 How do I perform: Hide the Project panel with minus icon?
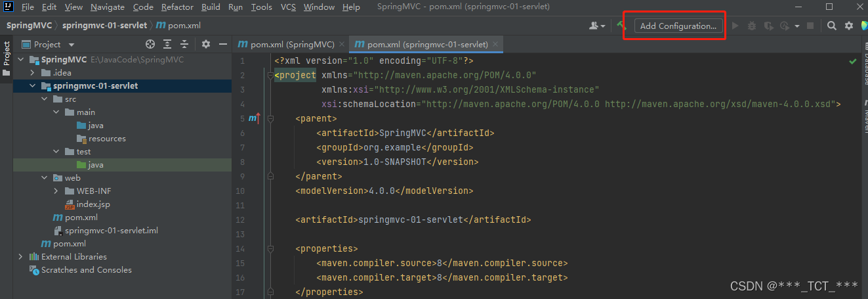pos(223,44)
